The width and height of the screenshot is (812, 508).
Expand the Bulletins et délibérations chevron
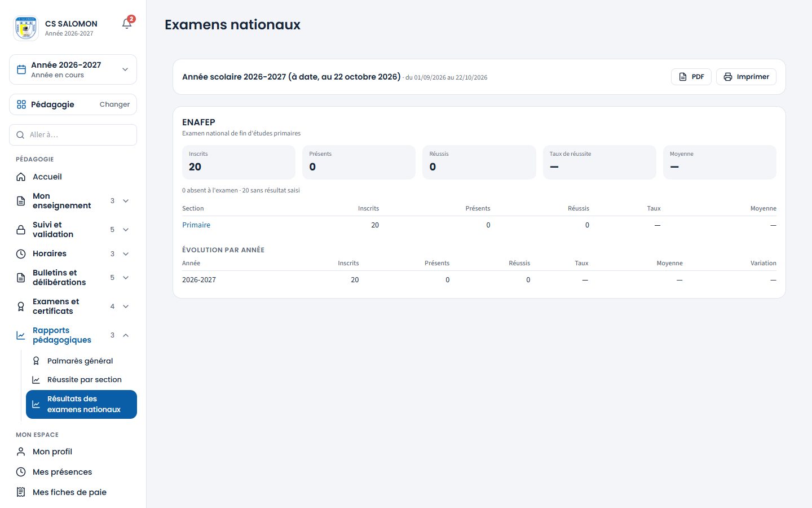tap(126, 278)
